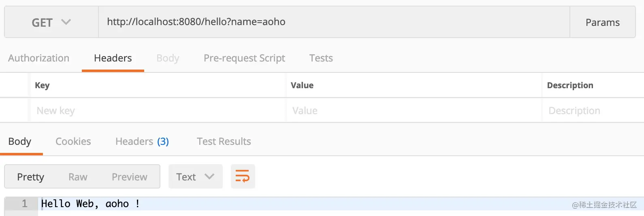Open the GET method dropdown
The width and height of the screenshot is (644, 216).
point(51,22)
